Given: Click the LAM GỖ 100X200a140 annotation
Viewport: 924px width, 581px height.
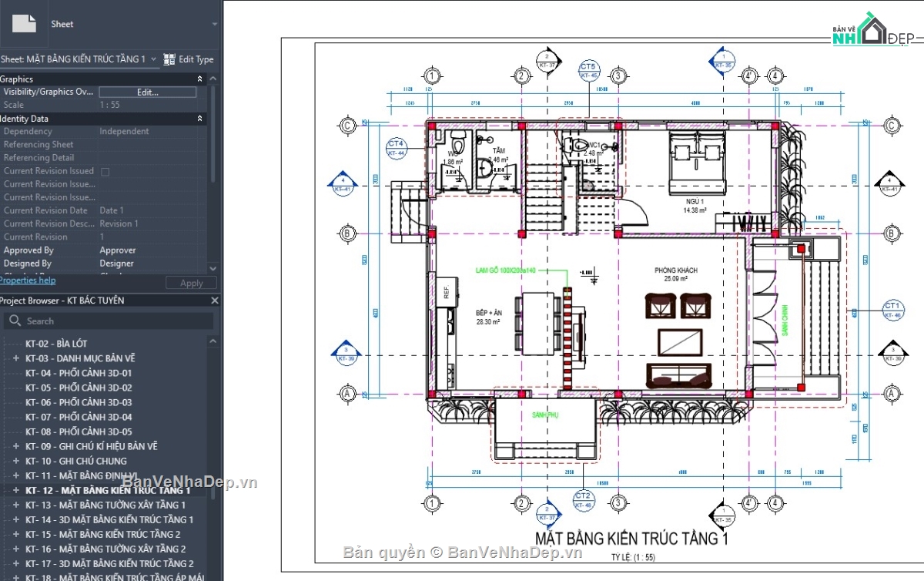Looking at the screenshot, I should point(505,270).
